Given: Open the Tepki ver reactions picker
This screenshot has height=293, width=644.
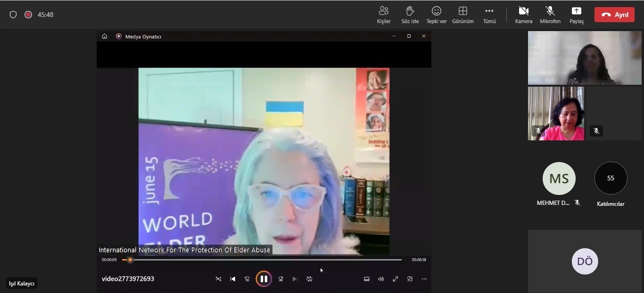Looking at the screenshot, I should (x=436, y=15).
